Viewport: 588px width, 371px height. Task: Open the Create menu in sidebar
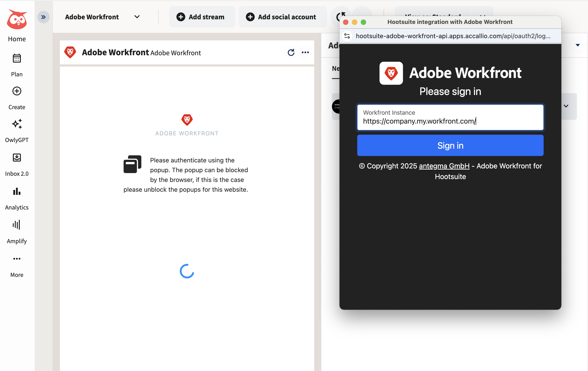17,98
